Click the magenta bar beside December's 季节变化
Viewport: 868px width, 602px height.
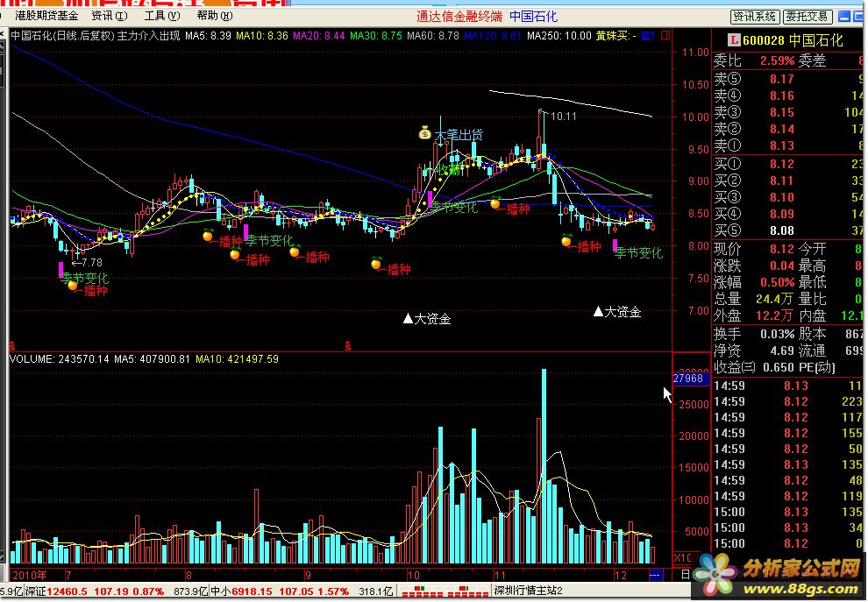click(615, 245)
